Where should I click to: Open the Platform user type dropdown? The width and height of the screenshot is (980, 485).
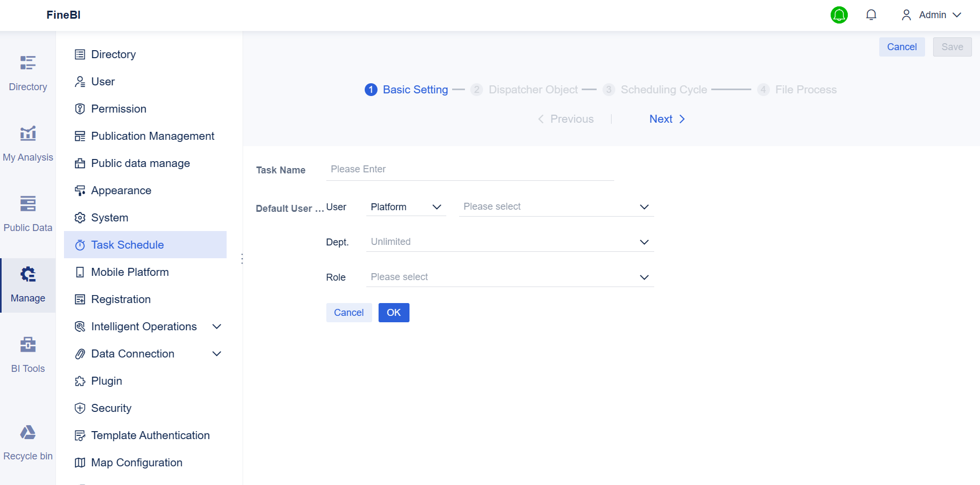pyautogui.click(x=406, y=206)
